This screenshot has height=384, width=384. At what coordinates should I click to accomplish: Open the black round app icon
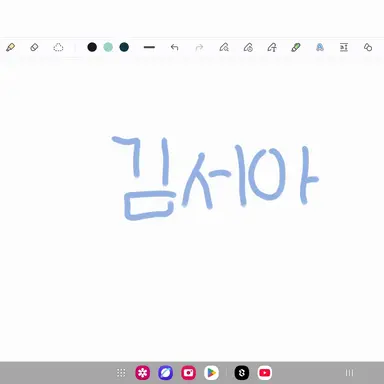[242, 373]
